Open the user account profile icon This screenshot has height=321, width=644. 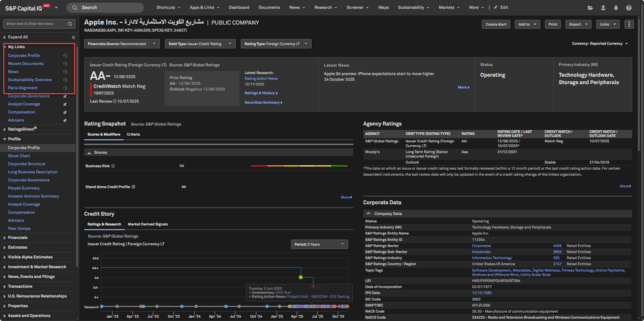point(603,8)
